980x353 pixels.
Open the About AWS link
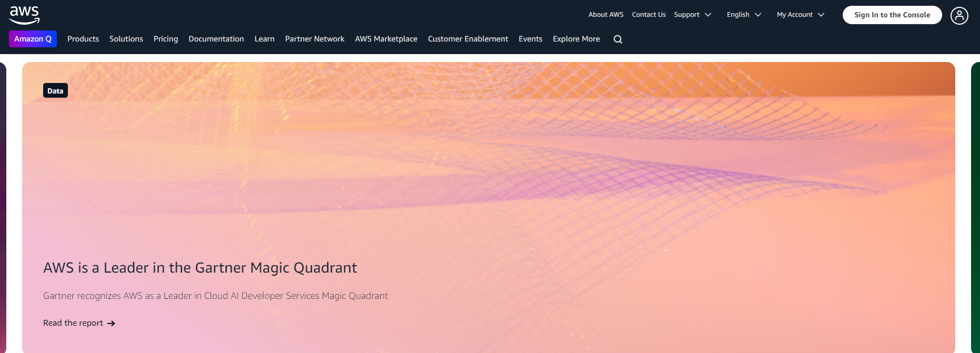click(605, 15)
